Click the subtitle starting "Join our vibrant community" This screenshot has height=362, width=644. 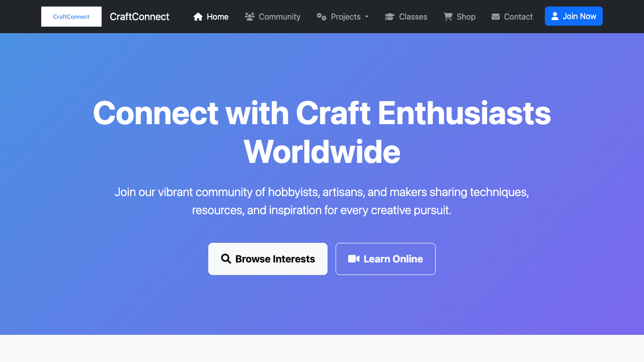click(x=322, y=201)
